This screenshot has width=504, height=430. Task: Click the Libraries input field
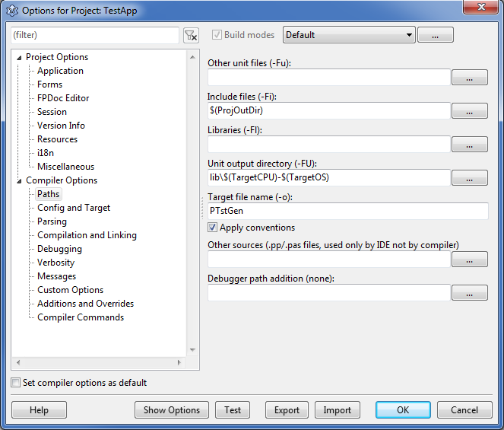click(329, 144)
